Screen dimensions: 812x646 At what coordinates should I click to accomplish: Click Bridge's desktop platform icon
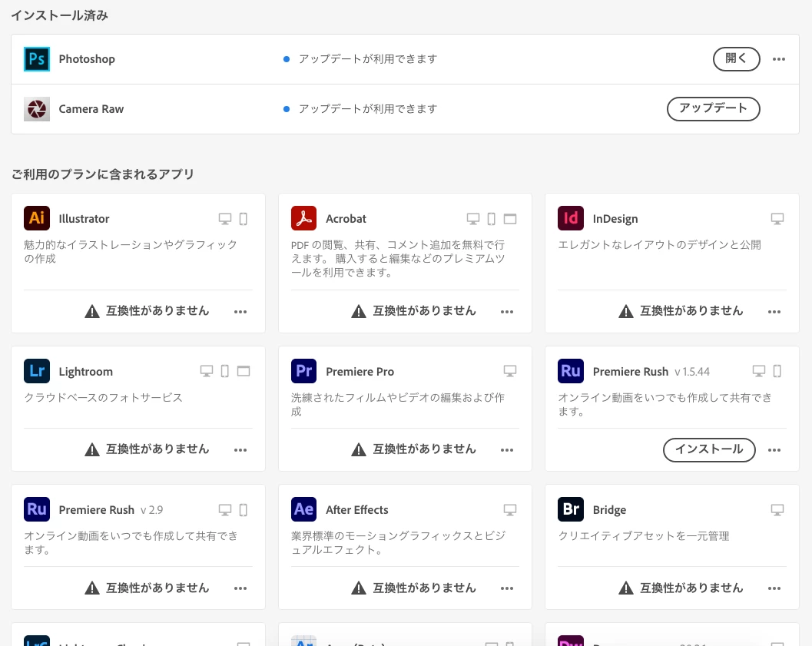pyautogui.click(x=777, y=510)
